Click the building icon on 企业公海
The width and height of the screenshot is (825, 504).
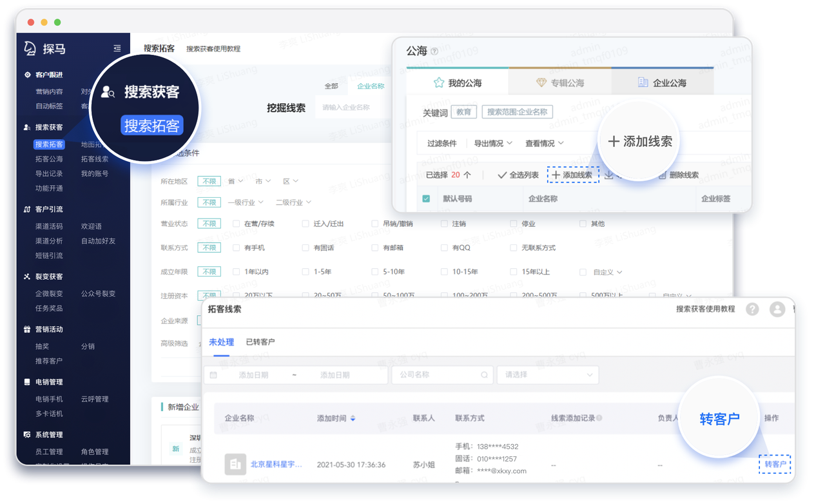pyautogui.click(x=643, y=82)
